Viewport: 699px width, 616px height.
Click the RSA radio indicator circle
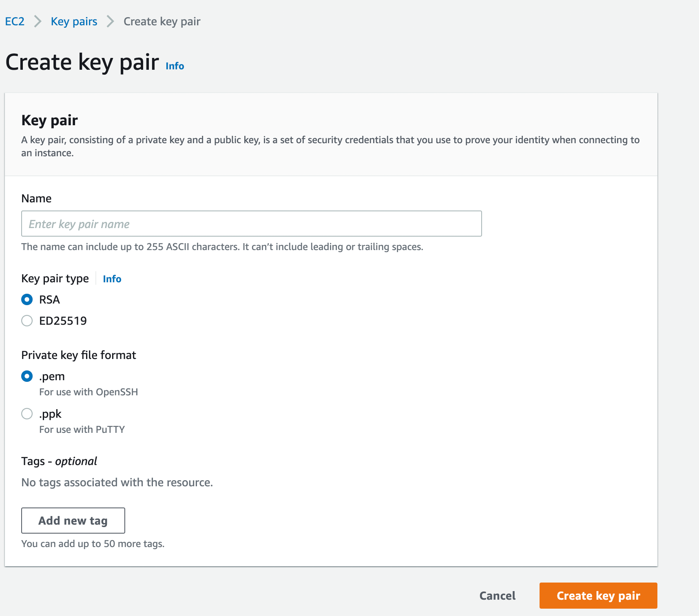coord(27,299)
